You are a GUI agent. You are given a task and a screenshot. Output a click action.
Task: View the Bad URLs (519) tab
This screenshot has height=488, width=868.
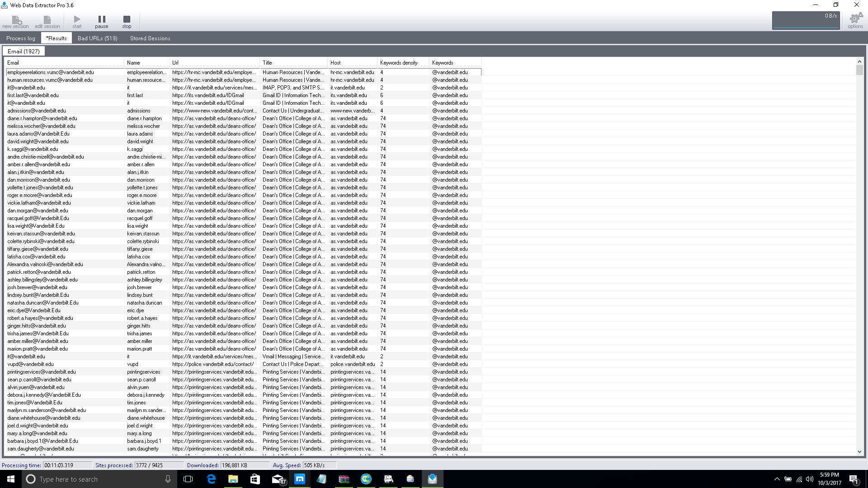click(x=97, y=38)
